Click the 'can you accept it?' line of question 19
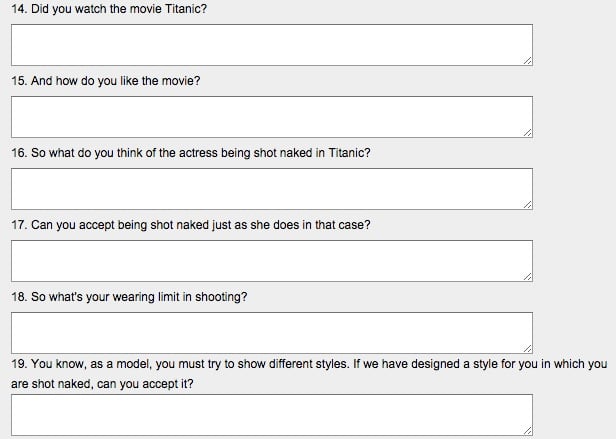Viewport: 616px width, 439px height. tap(102, 384)
